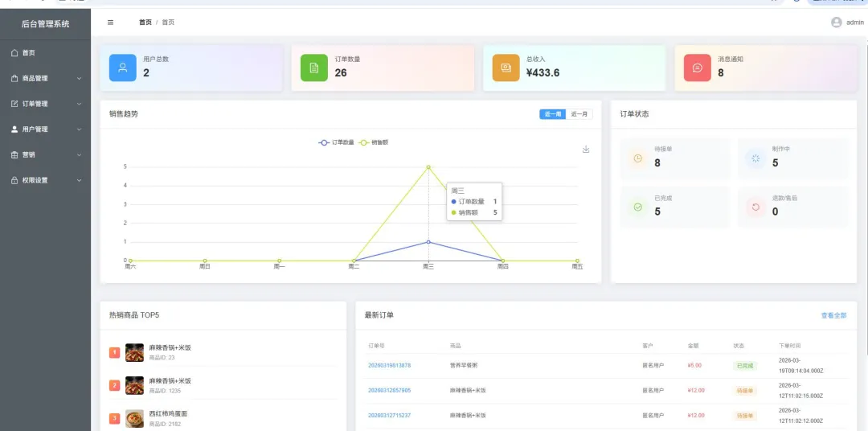The height and width of the screenshot is (431, 868).
Task: Expand the 权限设置 submenu arrow
Action: point(79,181)
